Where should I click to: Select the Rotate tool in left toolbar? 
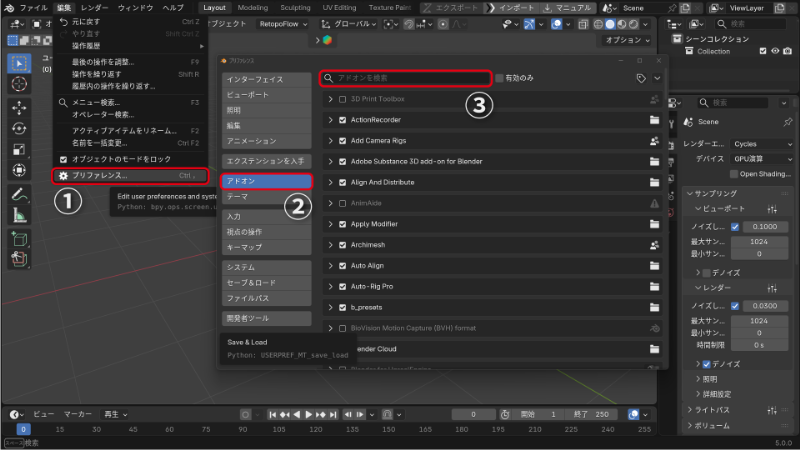[x=21, y=128]
